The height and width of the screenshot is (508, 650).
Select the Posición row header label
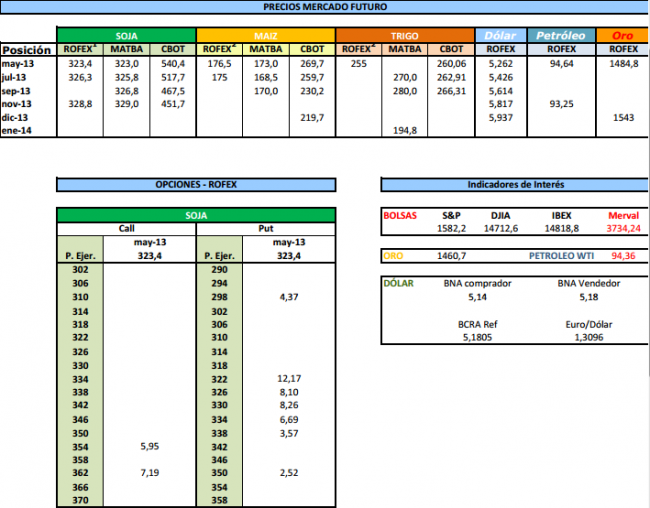pos(26,49)
